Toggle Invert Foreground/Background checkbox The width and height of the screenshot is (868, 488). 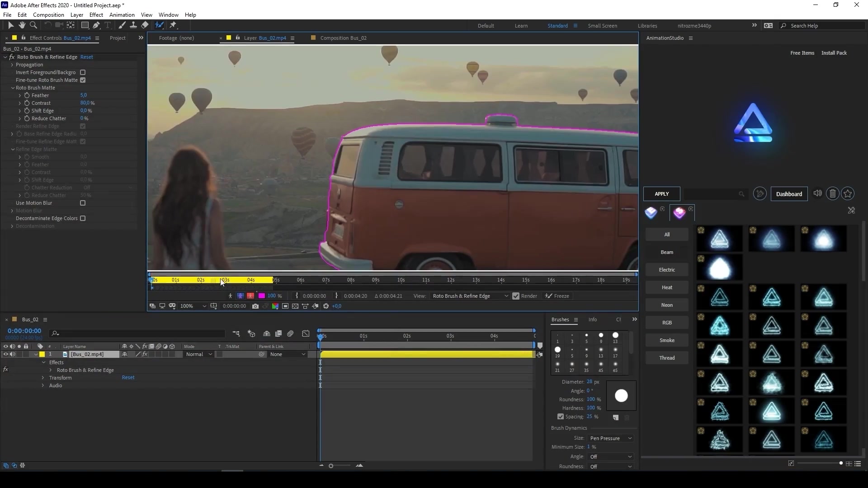point(83,72)
